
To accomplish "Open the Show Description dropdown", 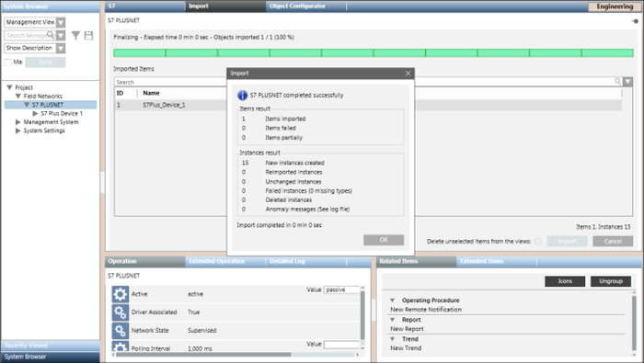I will pyautogui.click(x=61, y=49).
